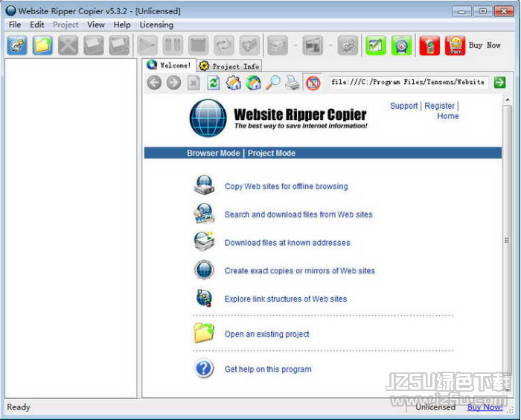Viewport: 521px width, 420px height.
Task: Click the page's vertical scrollbar thumb
Action: point(507,240)
